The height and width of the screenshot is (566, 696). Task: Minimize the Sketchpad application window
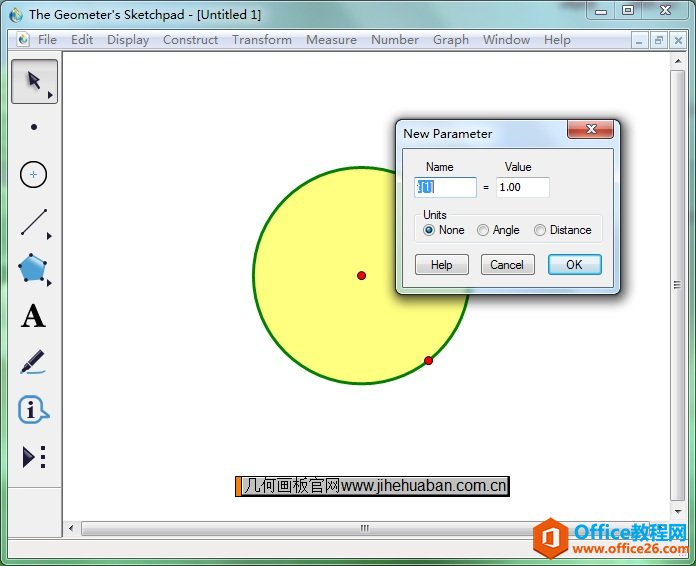(601, 11)
